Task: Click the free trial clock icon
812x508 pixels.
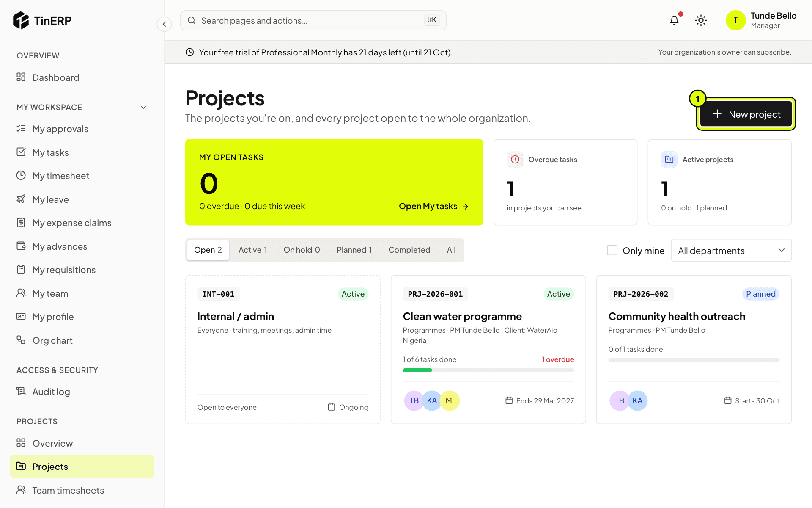Action: tap(190, 52)
